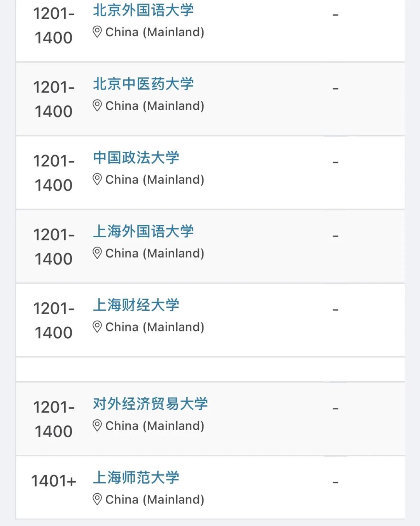Click the score dash in 上海财经大学 row
Image resolution: width=420 pixels, height=526 pixels.
tap(336, 310)
